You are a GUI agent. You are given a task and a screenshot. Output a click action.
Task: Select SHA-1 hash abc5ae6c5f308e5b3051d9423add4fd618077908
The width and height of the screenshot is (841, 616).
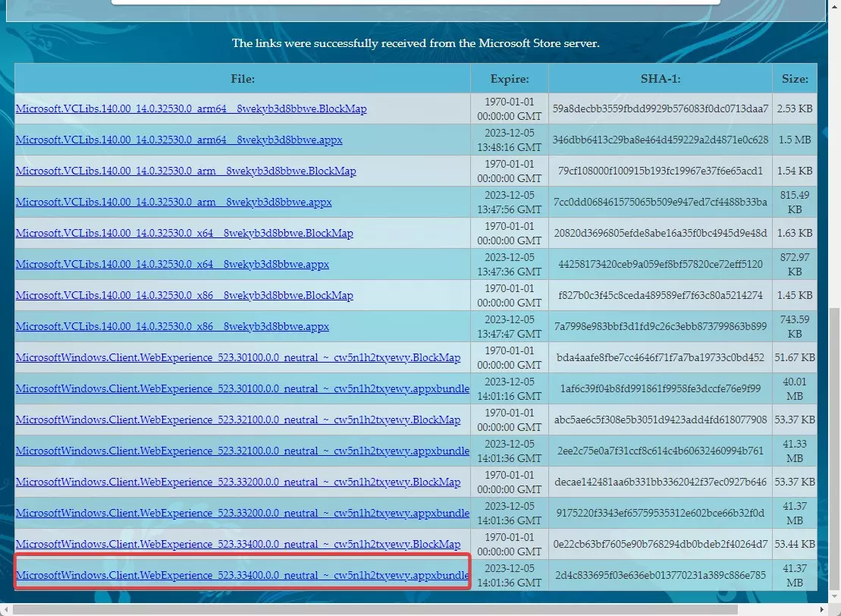tap(661, 420)
